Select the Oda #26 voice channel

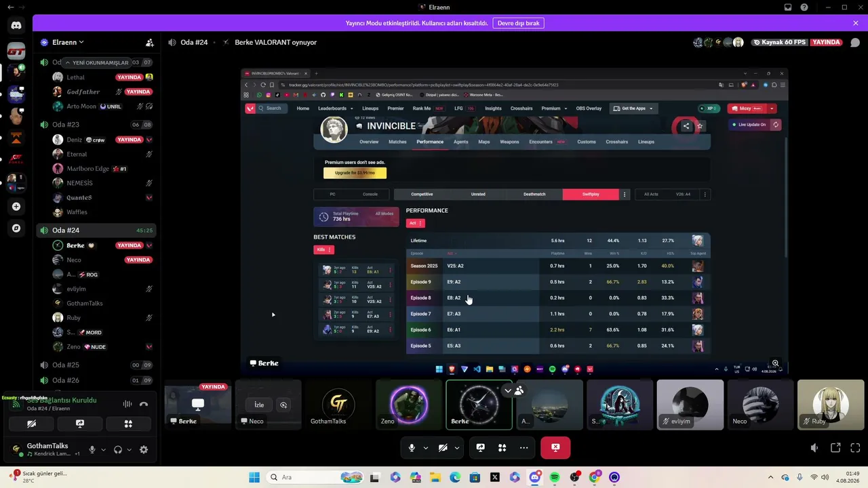96,380
